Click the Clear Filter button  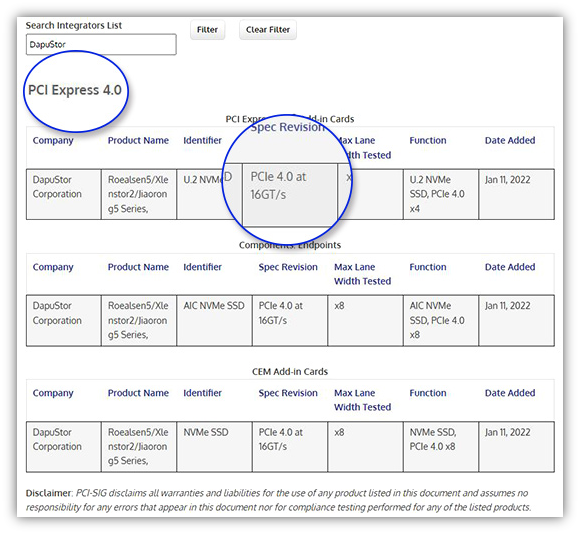coord(268,30)
